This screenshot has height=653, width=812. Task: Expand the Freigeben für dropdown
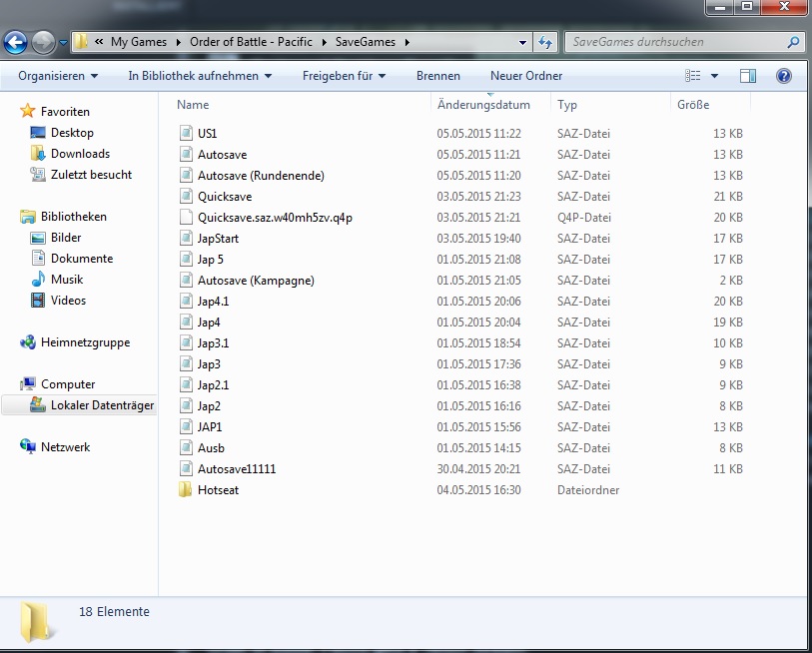(x=345, y=76)
